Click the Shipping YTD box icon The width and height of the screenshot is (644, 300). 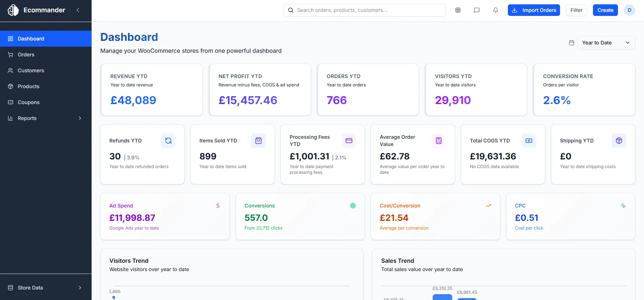pos(619,141)
